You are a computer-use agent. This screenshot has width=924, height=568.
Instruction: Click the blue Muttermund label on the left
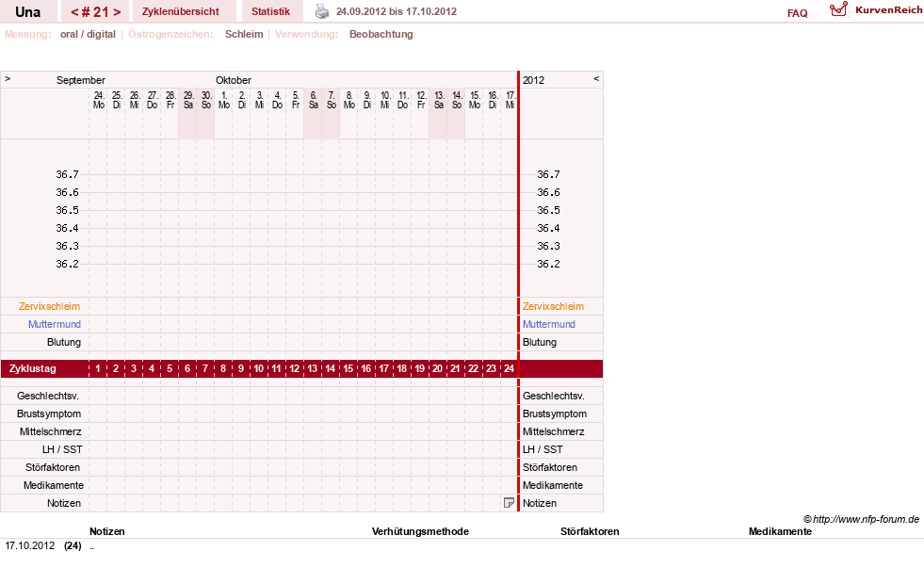tap(55, 324)
